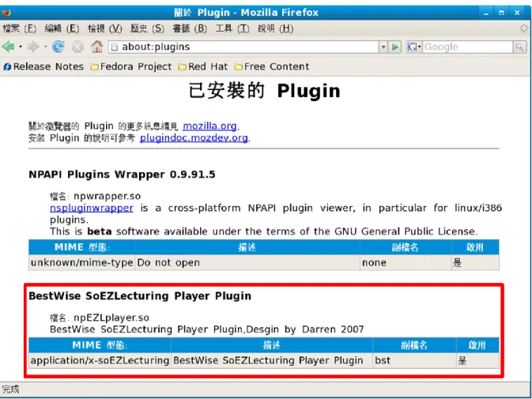532x399 pixels.
Task: Click the NPAPI Plugins Wrapper 0.9.91.5 heading
Action: tap(123, 175)
